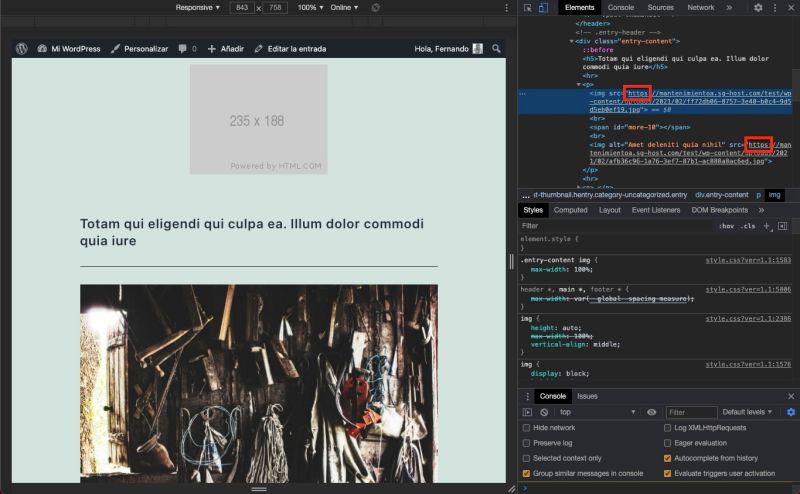Open Mi WordPress site menu
Viewport: 800px width, 494px height.
(x=69, y=49)
